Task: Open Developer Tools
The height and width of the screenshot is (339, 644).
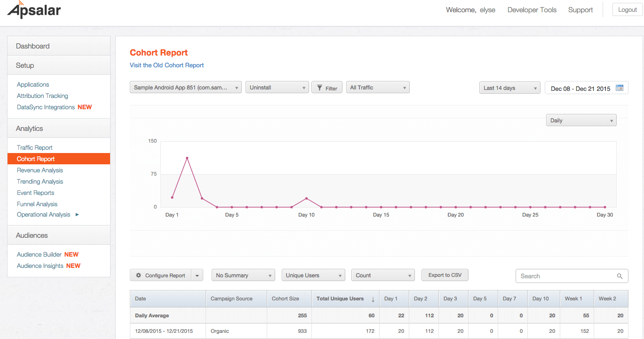Action: pos(532,10)
